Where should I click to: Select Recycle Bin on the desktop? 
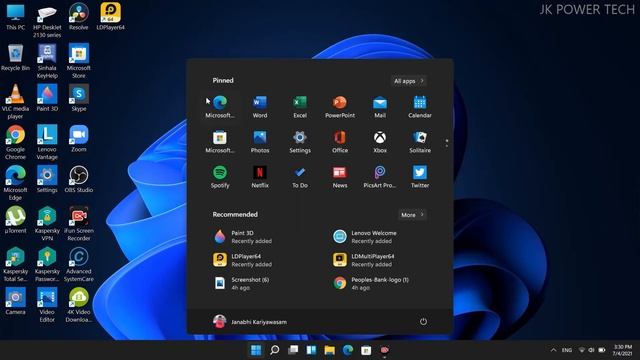(x=16, y=57)
